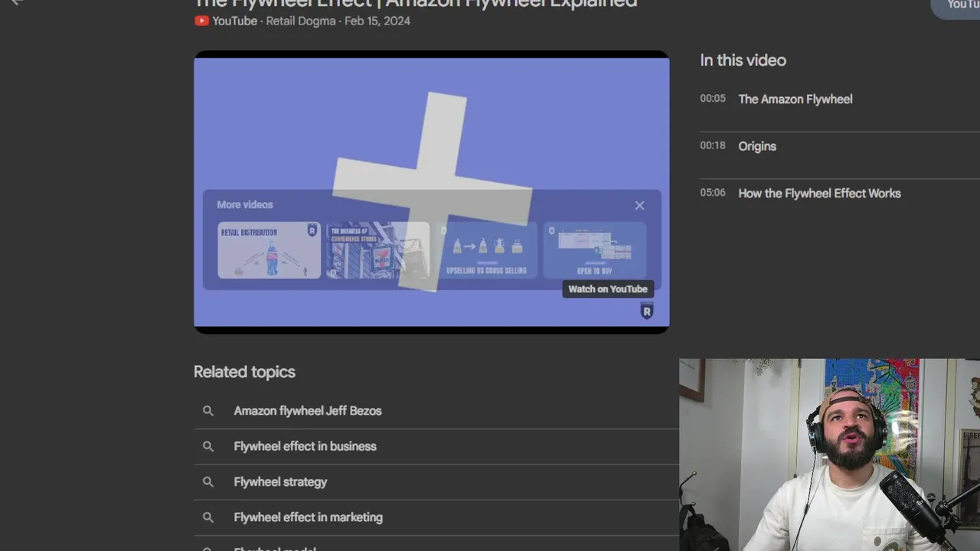
Task: Click the In this video heading
Action: [743, 60]
